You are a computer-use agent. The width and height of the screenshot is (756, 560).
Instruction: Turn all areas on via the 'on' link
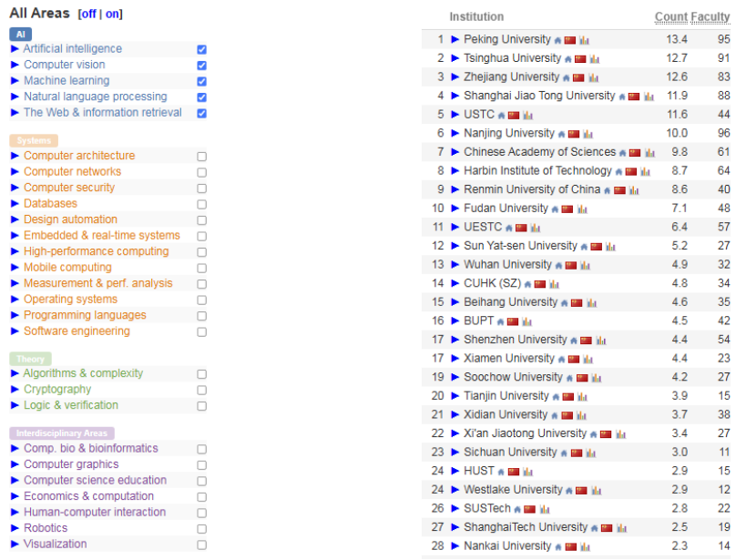112,15
